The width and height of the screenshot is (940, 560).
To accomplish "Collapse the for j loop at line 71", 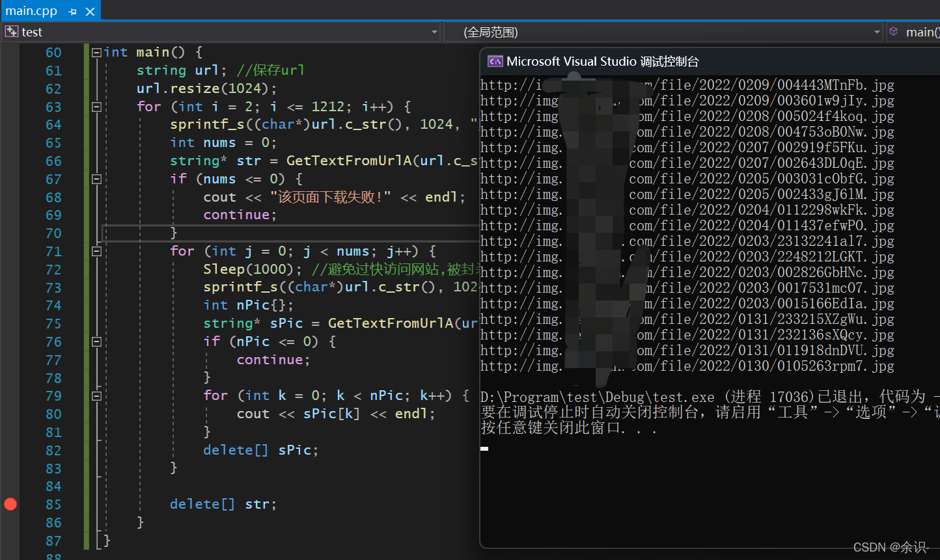I will click(x=96, y=251).
